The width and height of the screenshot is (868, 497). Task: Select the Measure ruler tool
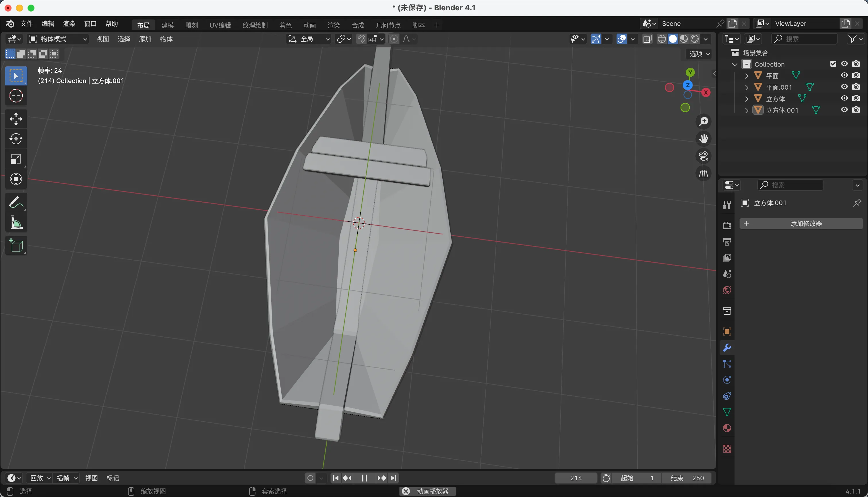pyautogui.click(x=16, y=223)
